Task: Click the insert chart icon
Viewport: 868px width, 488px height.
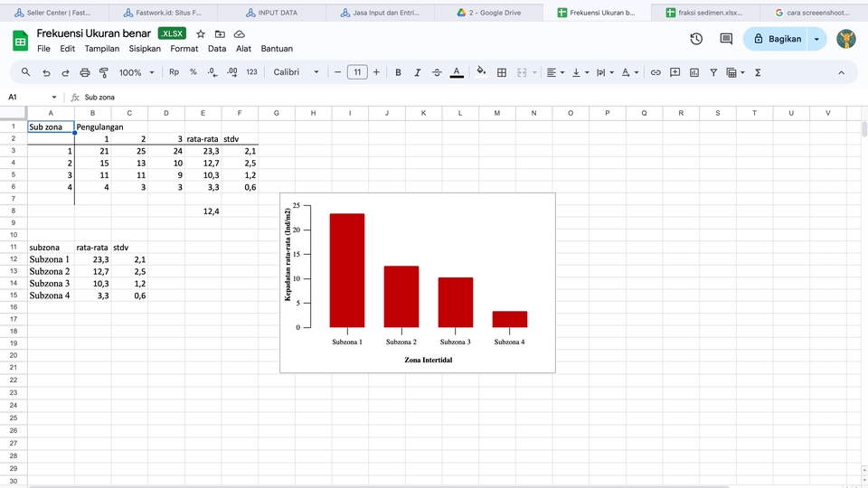Action: point(694,72)
